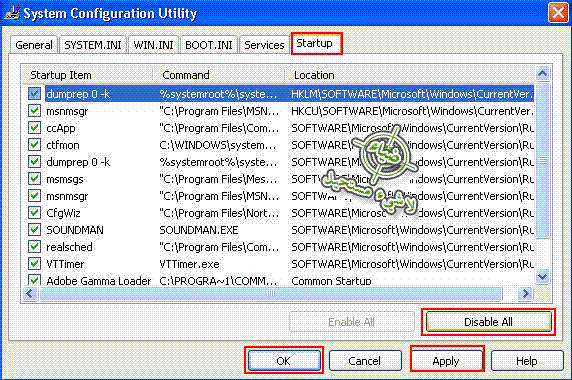Uncheck the selected dumprep 0 -k checkbox
Image resolution: width=572 pixels, height=380 pixels.
point(34,94)
